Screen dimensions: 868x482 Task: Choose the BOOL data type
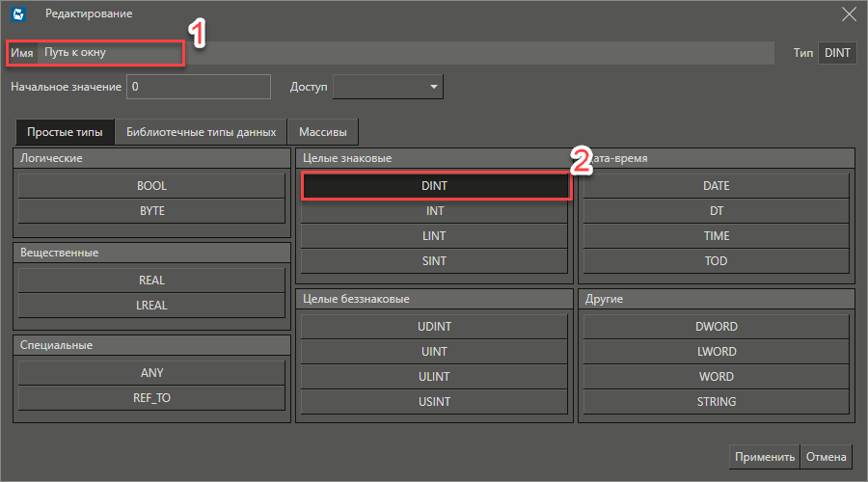click(151, 186)
